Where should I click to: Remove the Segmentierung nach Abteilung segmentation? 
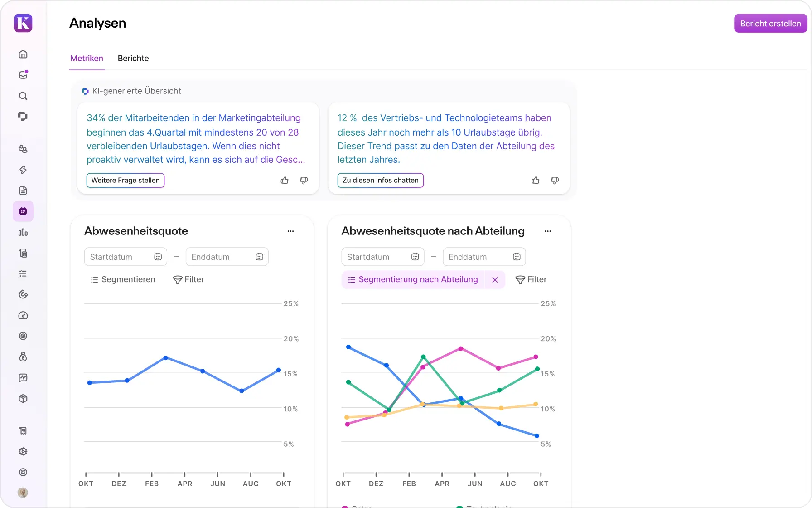point(495,280)
